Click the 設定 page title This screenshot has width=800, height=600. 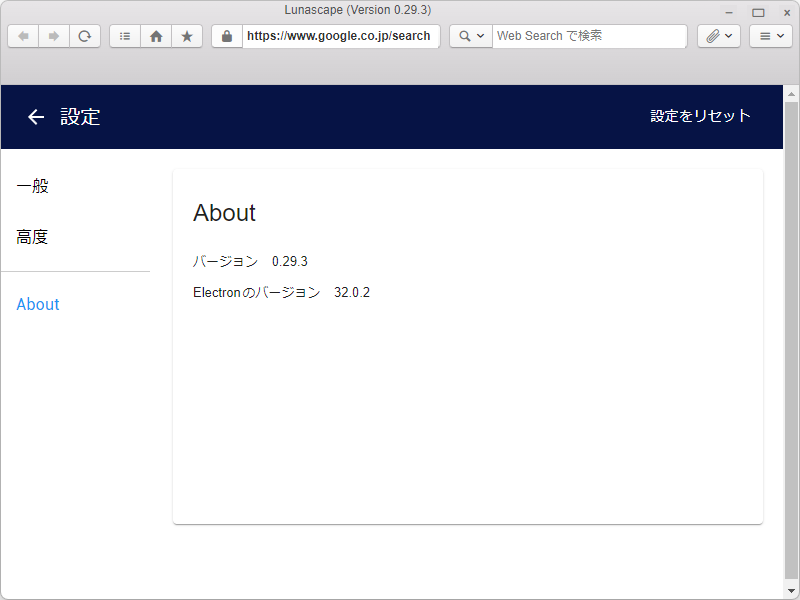pyautogui.click(x=80, y=117)
